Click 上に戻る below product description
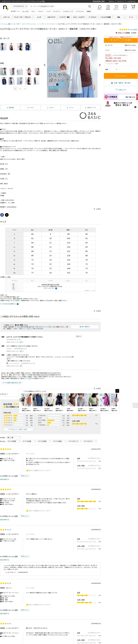 [97, 209]
